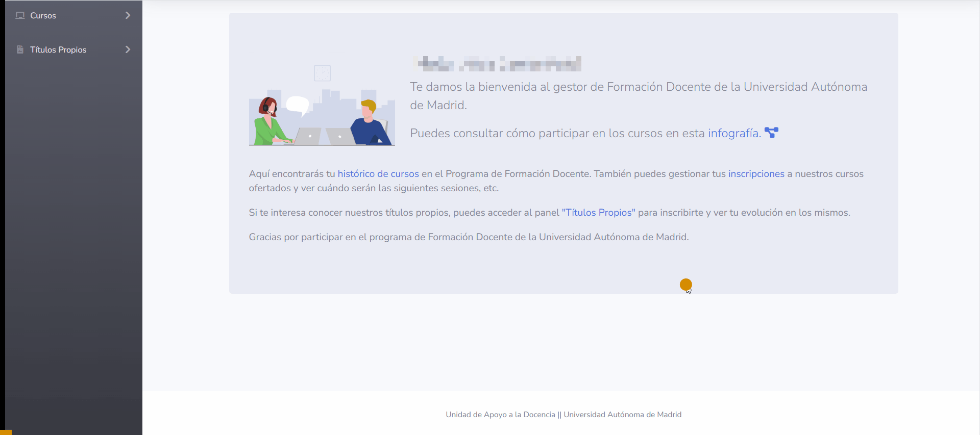Open the Cursos sidebar menu label

43,15
